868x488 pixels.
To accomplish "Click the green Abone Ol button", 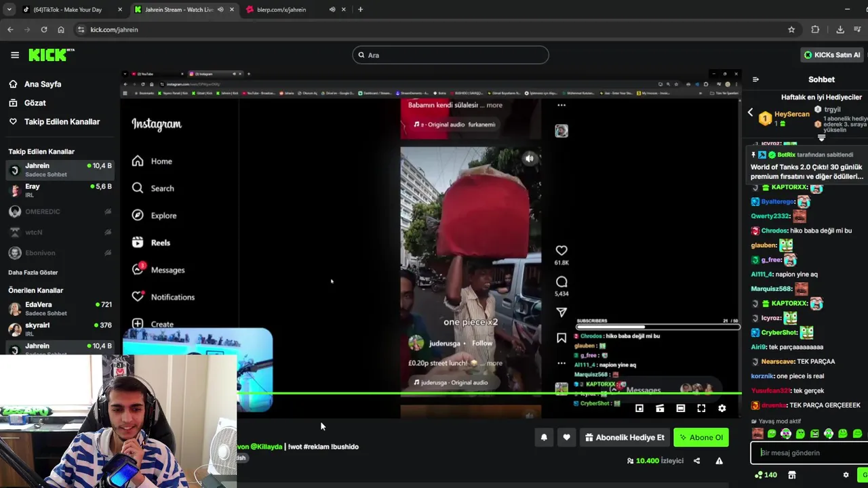I will pyautogui.click(x=701, y=438).
